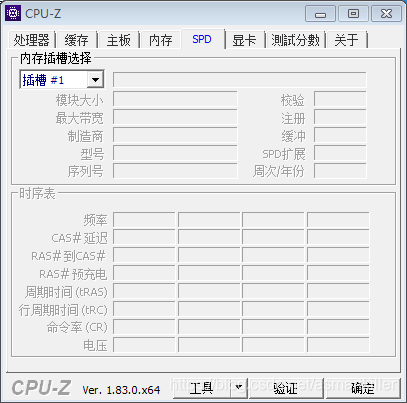
Task: Click the 电压 label
Action: [x=95, y=346]
